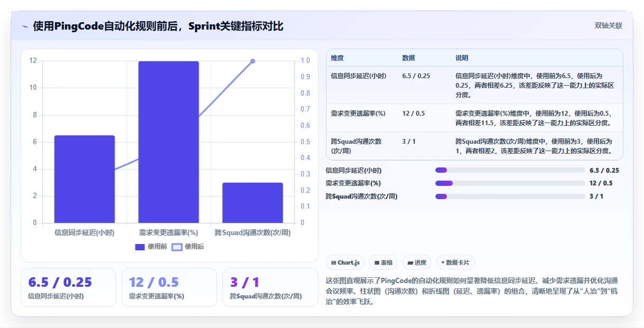This screenshot has width=644, height=328.
Task: Click the 12 / 0.5 table cell
Action: (x=414, y=114)
